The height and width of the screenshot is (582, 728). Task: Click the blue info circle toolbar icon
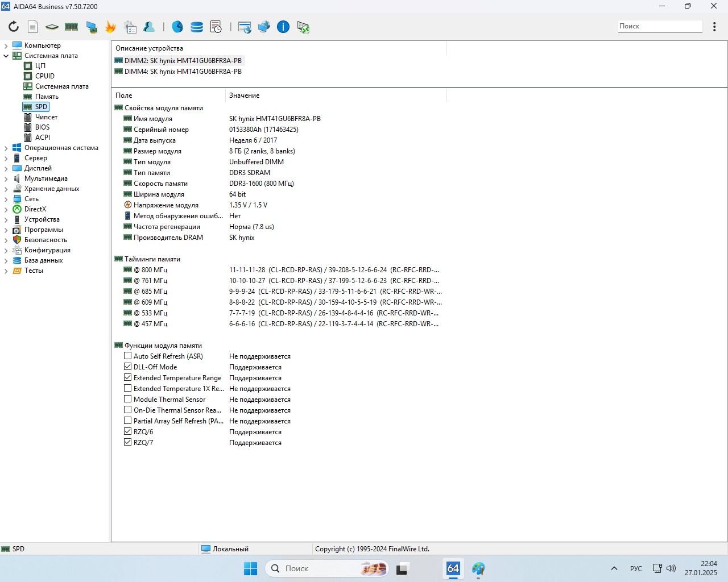(283, 27)
